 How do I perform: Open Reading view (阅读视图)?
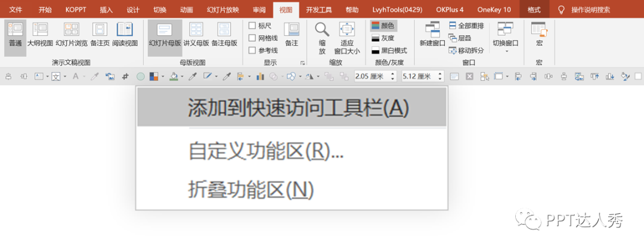(125, 34)
